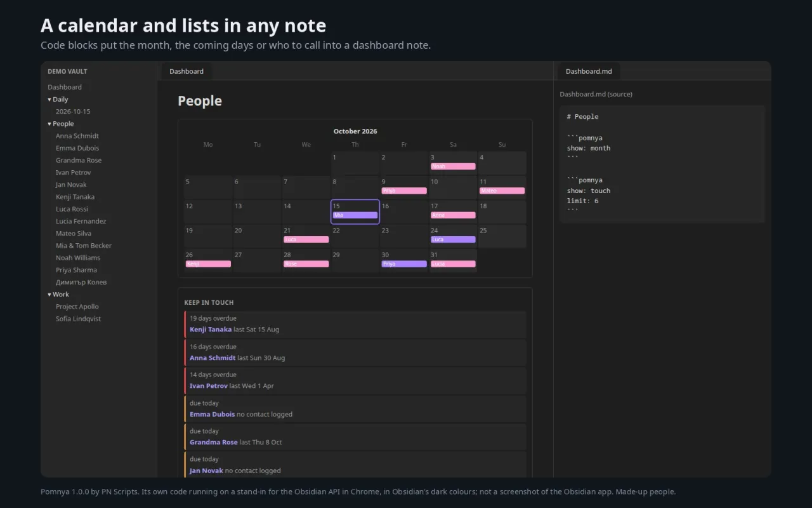The height and width of the screenshot is (508, 812).
Task: Open the Mateo Silva note
Action: click(74, 234)
